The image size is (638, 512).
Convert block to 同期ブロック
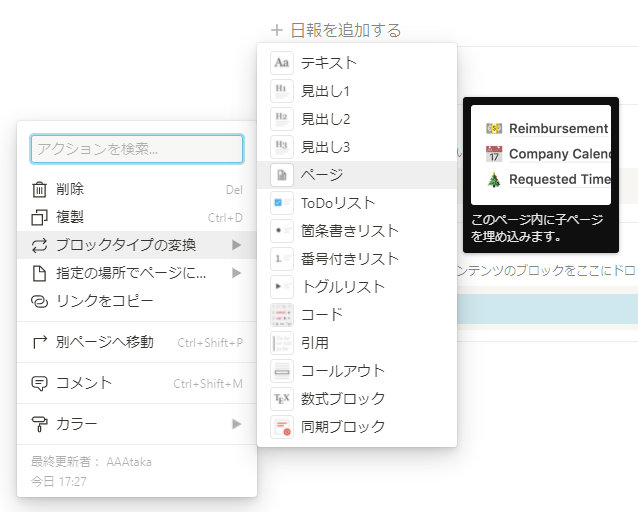[357, 427]
